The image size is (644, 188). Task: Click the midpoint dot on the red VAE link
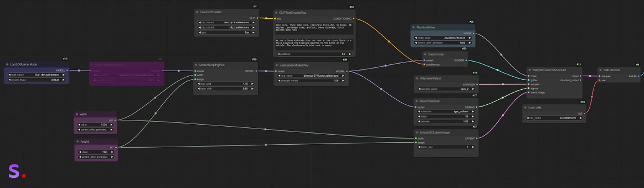tap(592, 96)
